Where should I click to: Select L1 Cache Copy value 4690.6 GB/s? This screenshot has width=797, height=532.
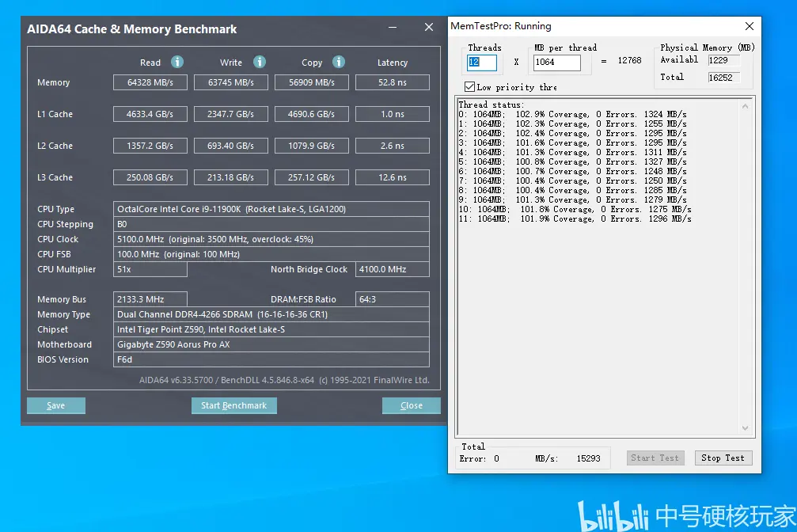(x=312, y=114)
